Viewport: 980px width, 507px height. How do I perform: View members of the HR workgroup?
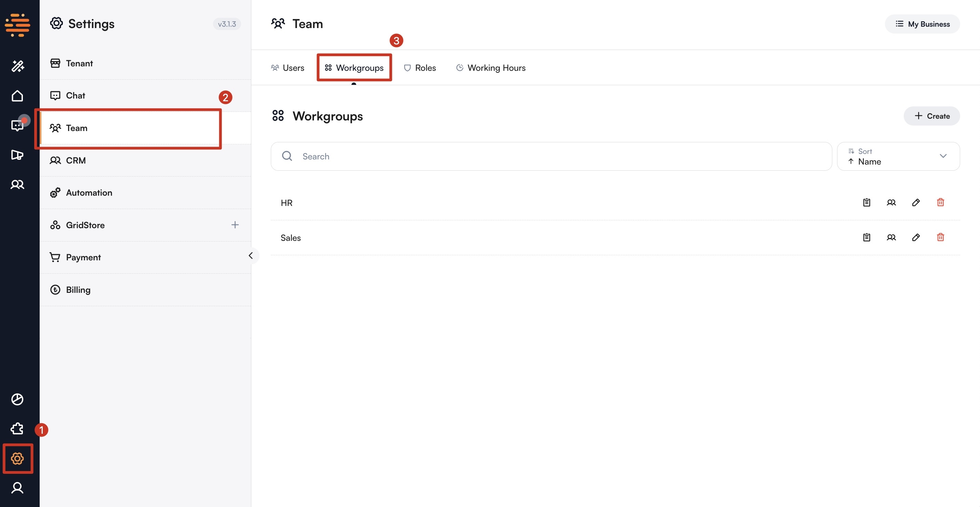891,203
